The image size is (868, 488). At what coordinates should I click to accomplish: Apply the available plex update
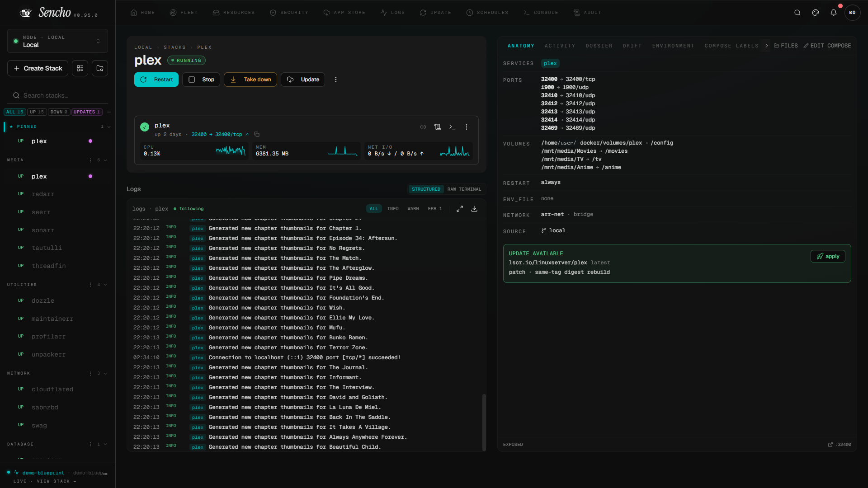pyautogui.click(x=828, y=256)
